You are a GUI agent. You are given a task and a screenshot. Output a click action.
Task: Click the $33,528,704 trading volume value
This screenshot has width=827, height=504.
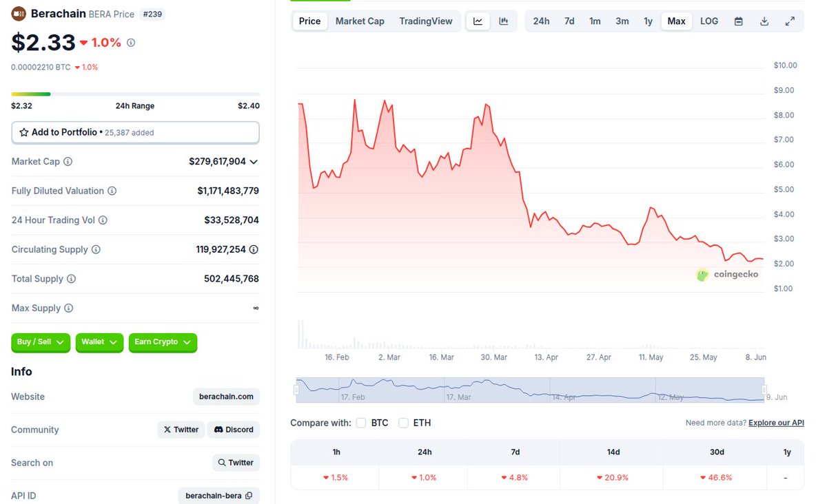point(232,220)
